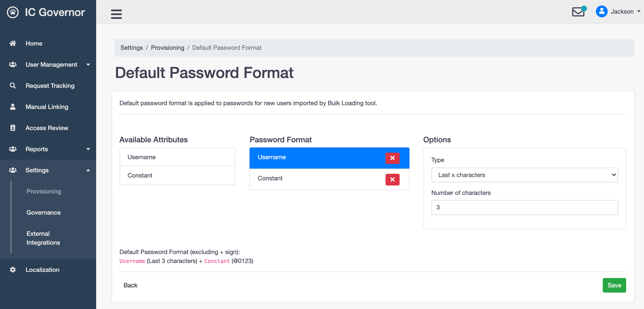The width and height of the screenshot is (644, 309).
Task: Open Governance in the settings submenu
Action: (x=43, y=212)
